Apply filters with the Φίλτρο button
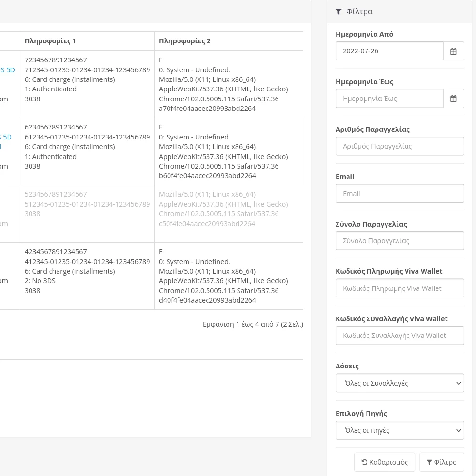Image resolution: width=476 pixels, height=476 pixels. coord(441,462)
